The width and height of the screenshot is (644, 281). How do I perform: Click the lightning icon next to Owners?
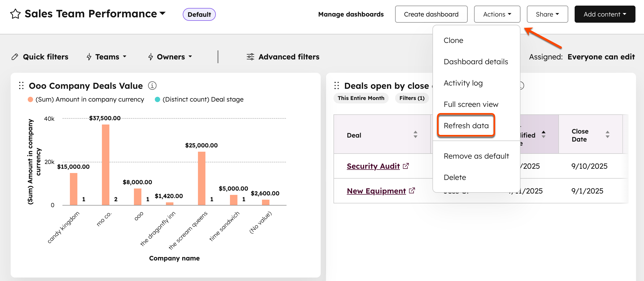[x=151, y=57]
